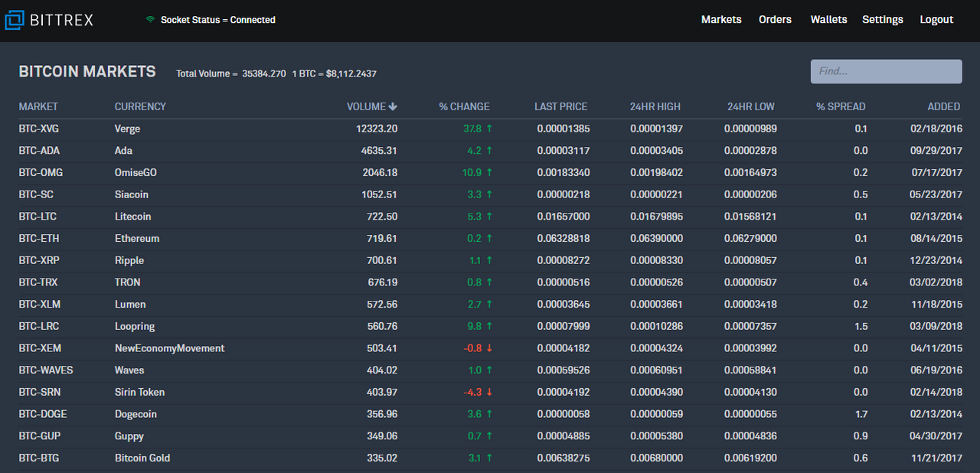Click the green up arrow in Verge row
Image resolution: width=980 pixels, height=473 pixels.
click(488, 129)
